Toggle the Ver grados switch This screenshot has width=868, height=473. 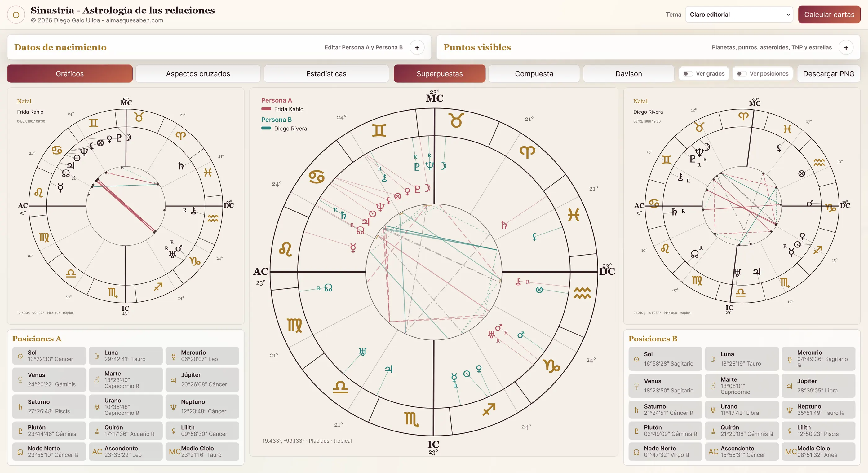tap(688, 74)
